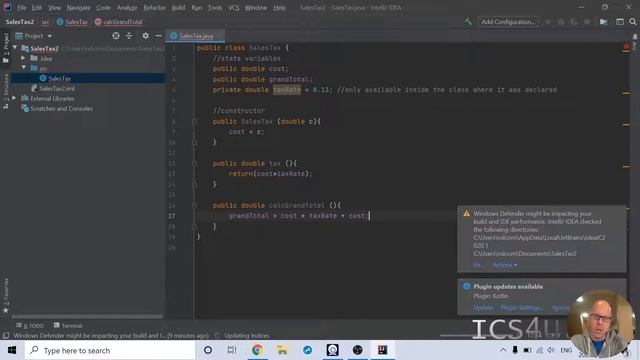Click the Windows Start button

[x=12, y=350]
